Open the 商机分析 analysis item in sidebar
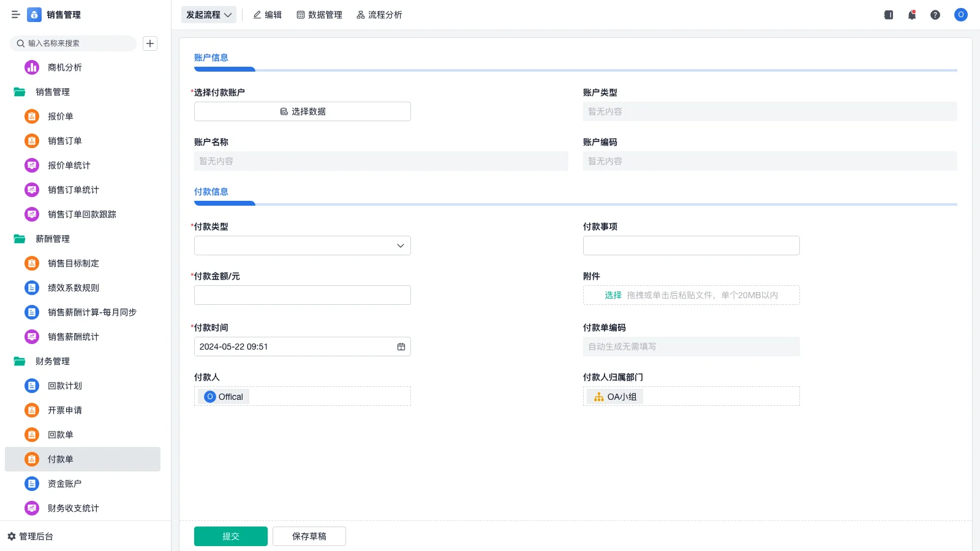This screenshot has width=980, height=551. pos(64,67)
